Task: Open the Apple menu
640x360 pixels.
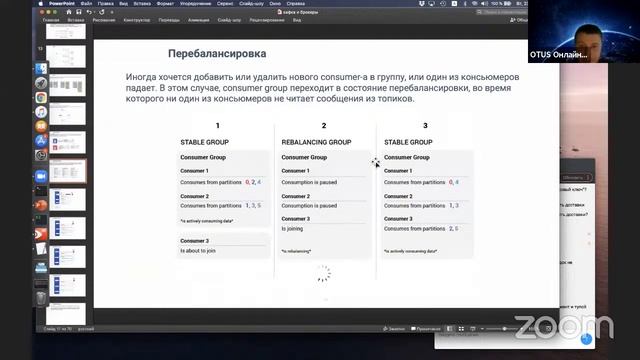Action: coord(40,3)
